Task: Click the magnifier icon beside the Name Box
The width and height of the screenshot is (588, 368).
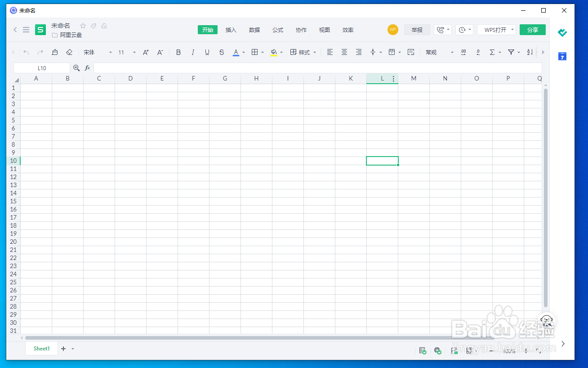Action: click(76, 68)
